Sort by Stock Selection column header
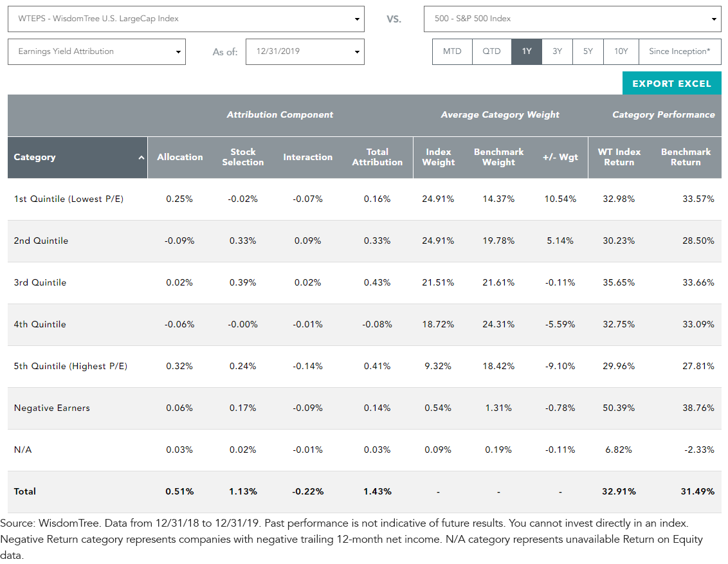Image resolution: width=728 pixels, height=564 pixels. (x=243, y=158)
